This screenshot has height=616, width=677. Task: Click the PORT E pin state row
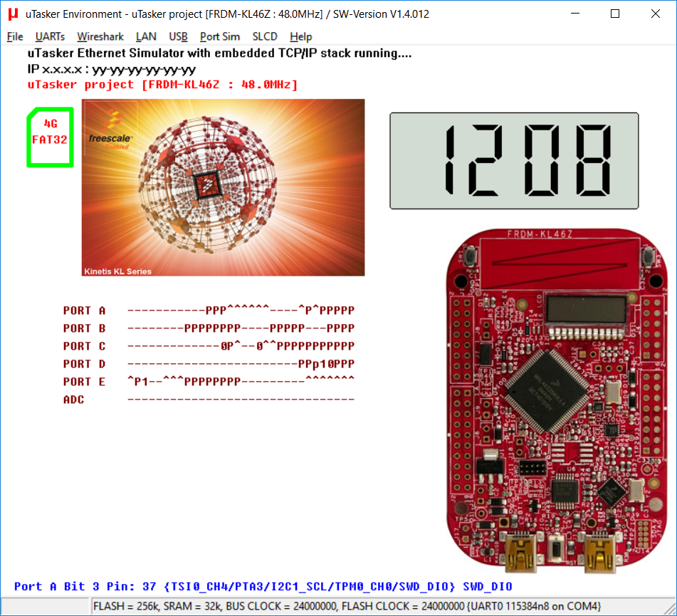click(x=241, y=382)
